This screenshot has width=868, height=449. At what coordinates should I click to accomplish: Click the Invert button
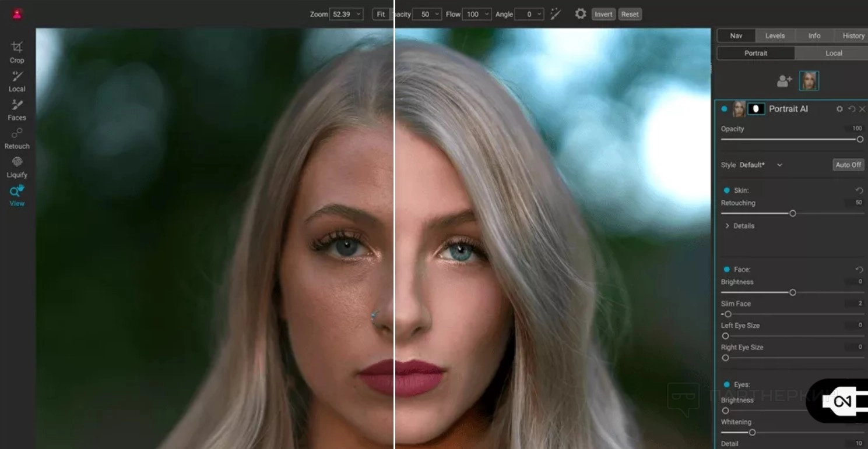(x=603, y=14)
